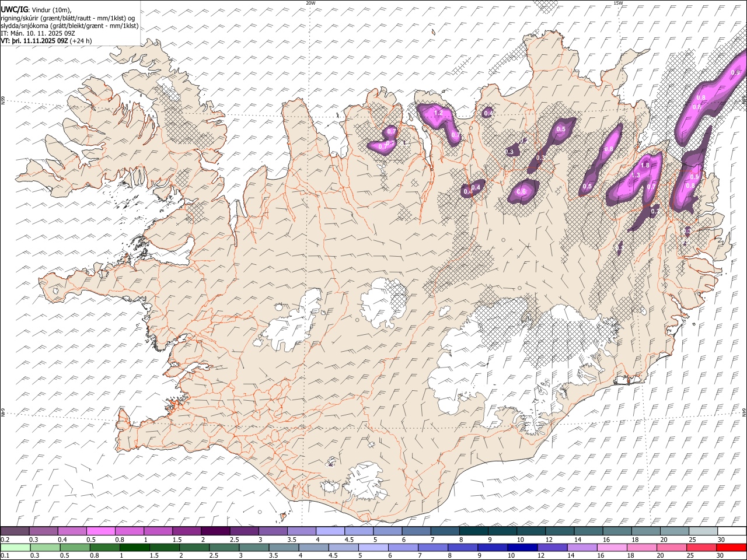This screenshot has width=747, height=560.
Task: Click the '20W' longitude label
Action: [310, 3]
